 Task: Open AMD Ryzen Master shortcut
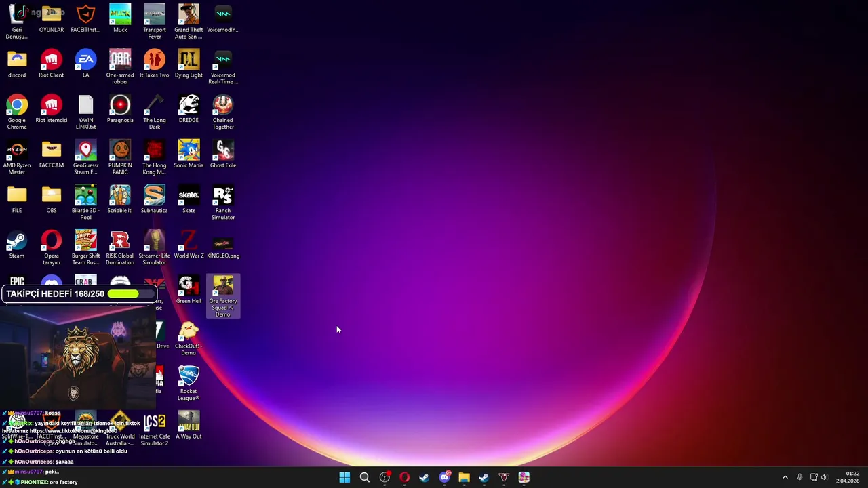[17, 157]
